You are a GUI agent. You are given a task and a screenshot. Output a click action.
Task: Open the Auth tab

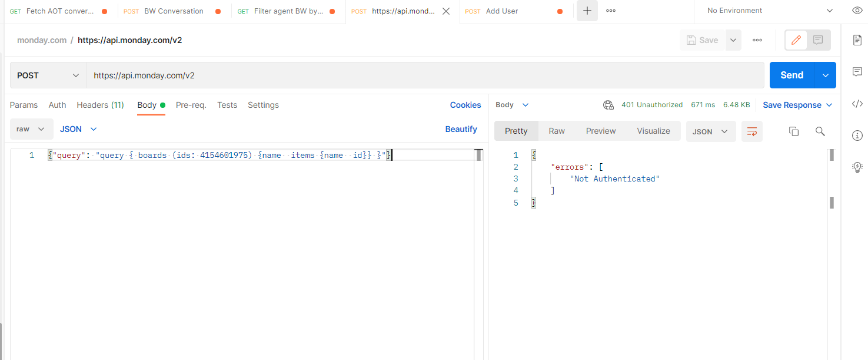(x=57, y=105)
